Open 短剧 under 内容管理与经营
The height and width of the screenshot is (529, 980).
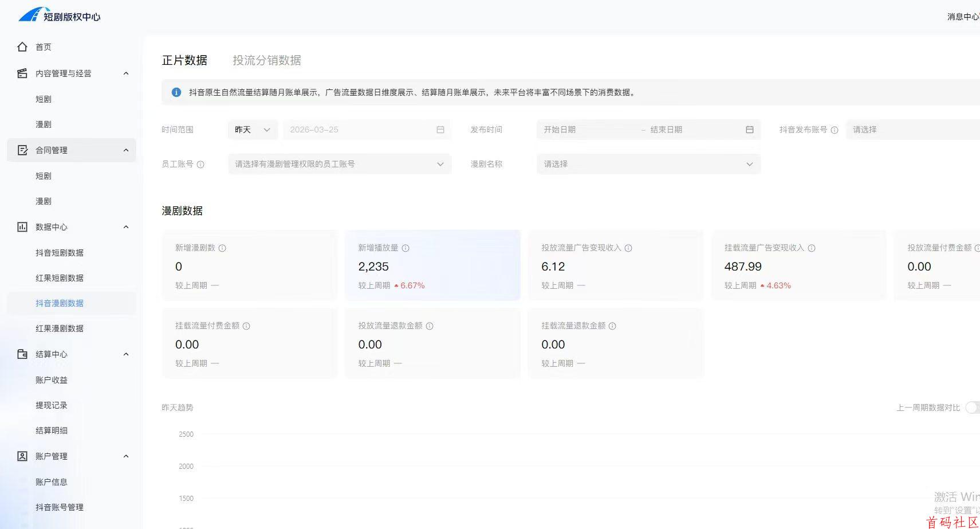[x=44, y=99]
